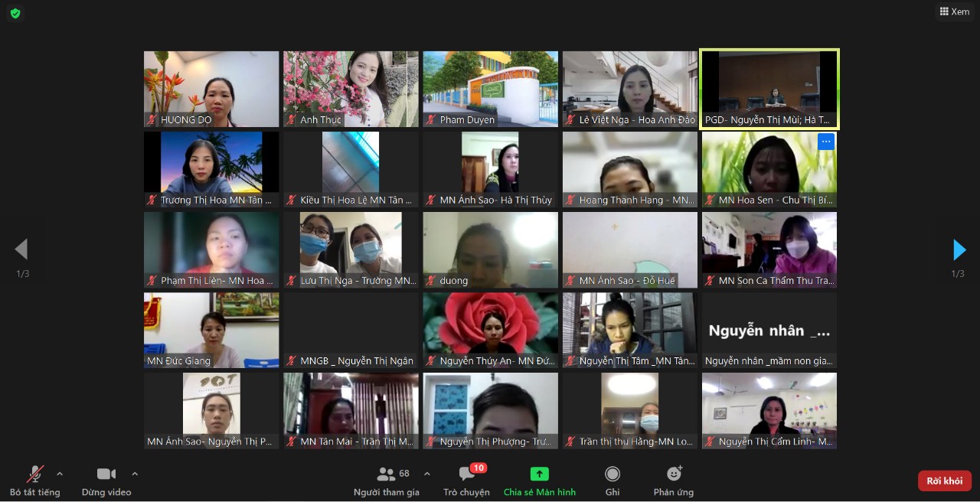Expand the participants options caret

coord(427,473)
